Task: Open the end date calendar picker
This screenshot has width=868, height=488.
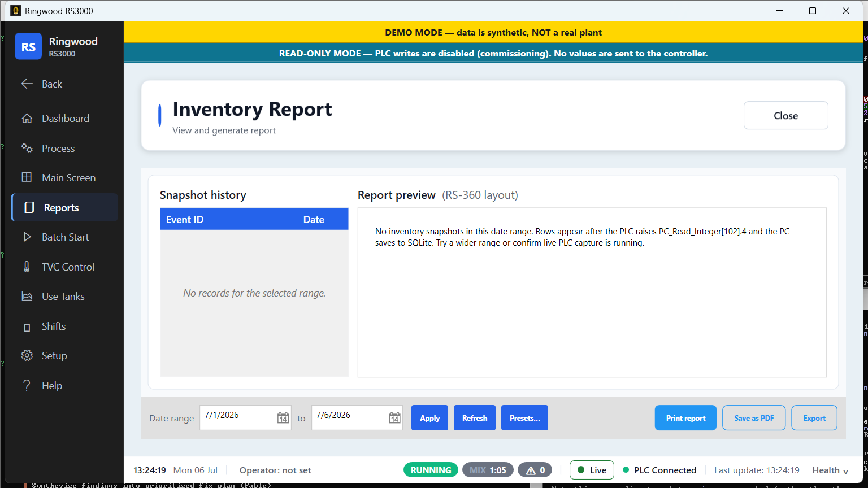Action: 394,418
